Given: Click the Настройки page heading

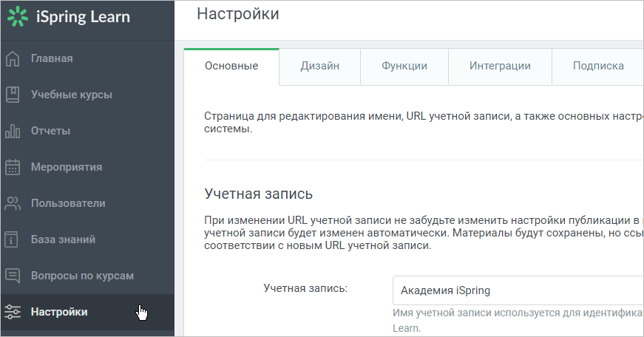Looking at the screenshot, I should (238, 14).
